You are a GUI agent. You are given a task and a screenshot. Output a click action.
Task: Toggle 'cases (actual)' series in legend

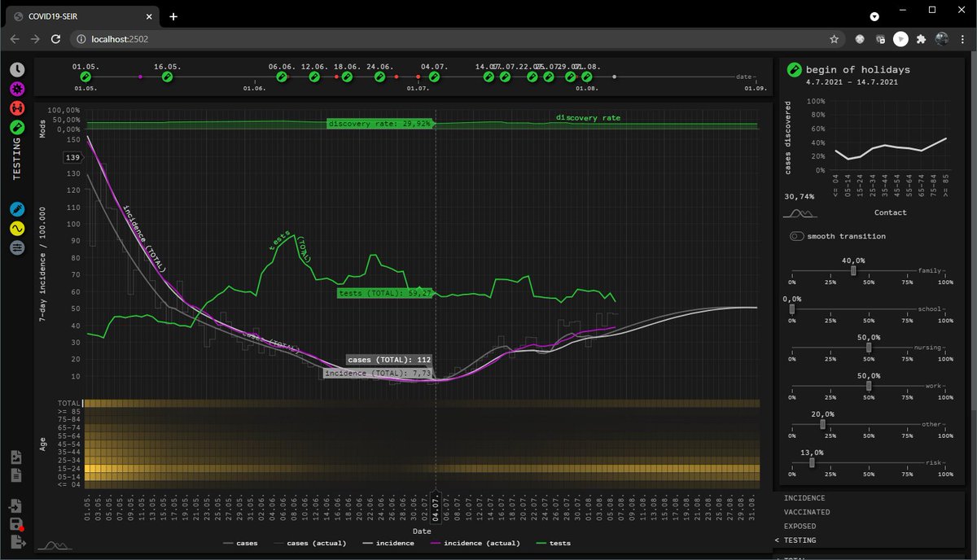pos(309,543)
